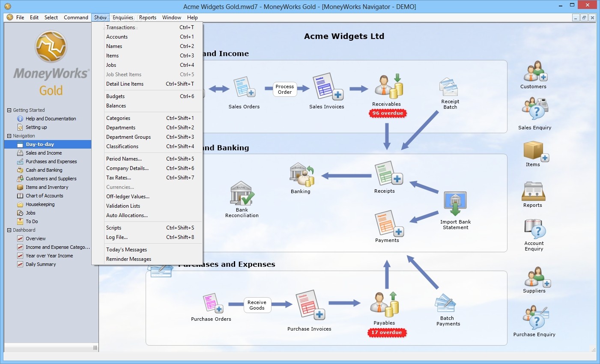
Task: Open the Window menu
Action: (x=172, y=18)
